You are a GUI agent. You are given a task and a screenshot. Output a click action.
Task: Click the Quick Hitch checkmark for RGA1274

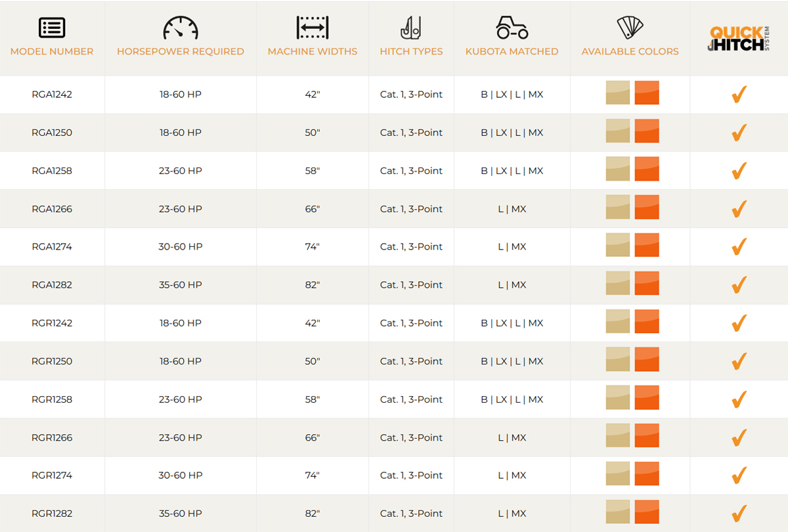[x=739, y=246]
